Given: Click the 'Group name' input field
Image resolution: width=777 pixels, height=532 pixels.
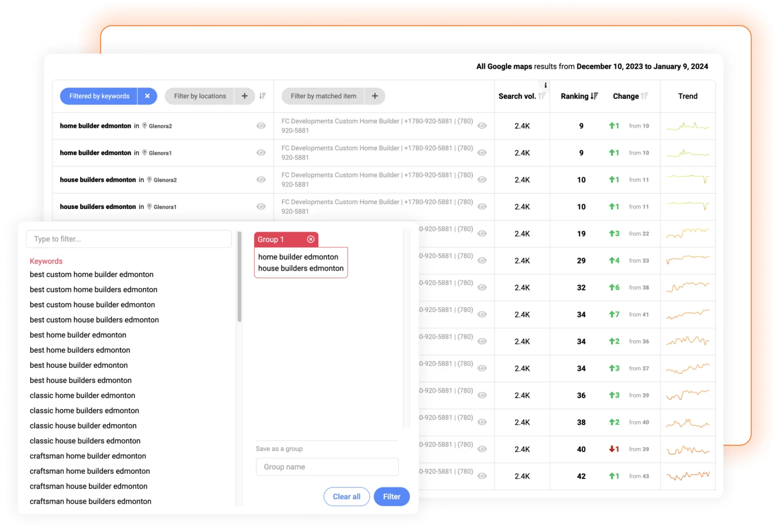Looking at the screenshot, I should tap(327, 467).
